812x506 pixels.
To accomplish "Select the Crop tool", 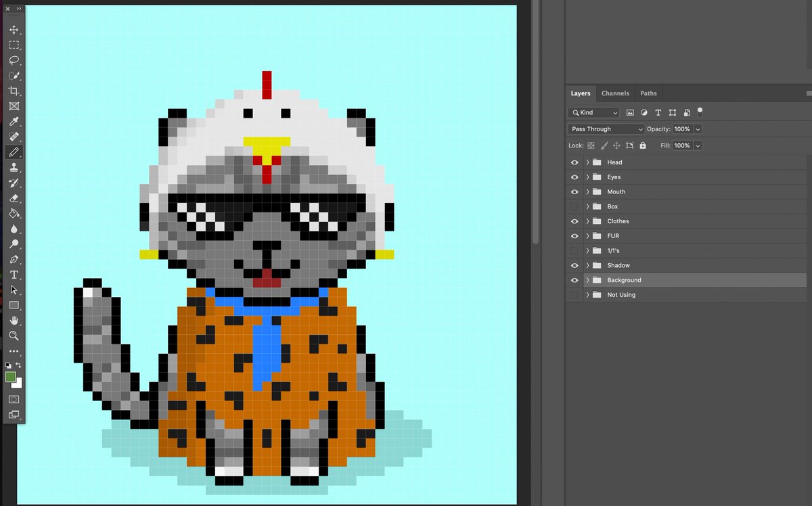I will tap(14, 91).
